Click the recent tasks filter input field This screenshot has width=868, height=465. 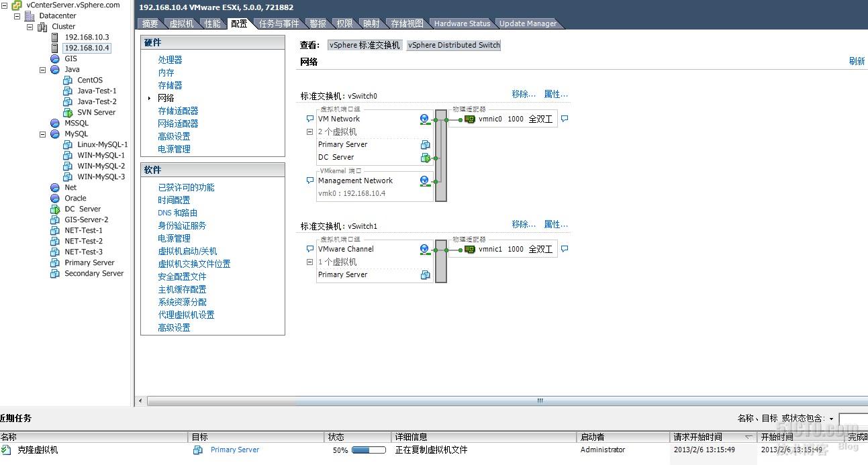(853, 419)
